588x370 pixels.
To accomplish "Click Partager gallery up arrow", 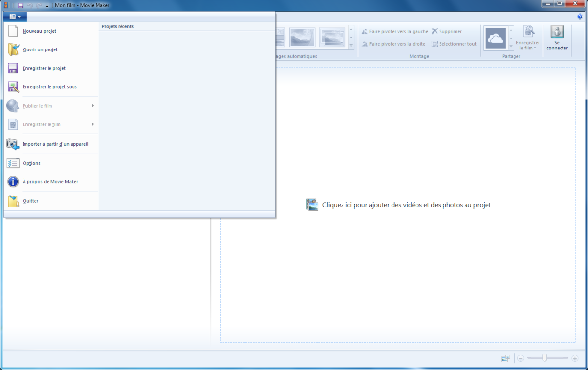I will [x=511, y=30].
